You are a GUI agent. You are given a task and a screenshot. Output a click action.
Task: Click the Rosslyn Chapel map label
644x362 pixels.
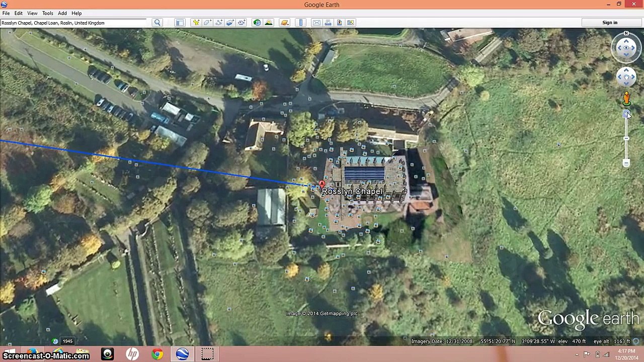pyautogui.click(x=352, y=192)
